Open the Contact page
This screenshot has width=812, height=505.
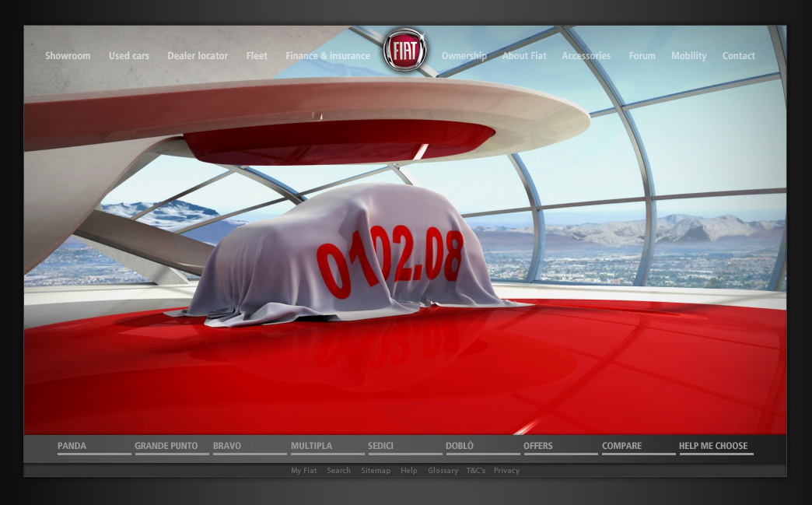pyautogui.click(x=738, y=55)
